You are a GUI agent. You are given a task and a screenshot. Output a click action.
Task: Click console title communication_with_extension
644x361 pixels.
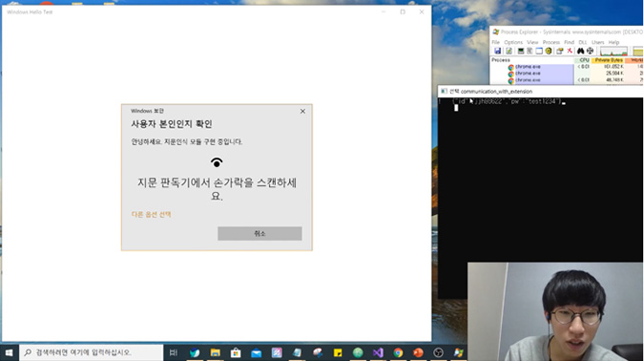(496, 92)
